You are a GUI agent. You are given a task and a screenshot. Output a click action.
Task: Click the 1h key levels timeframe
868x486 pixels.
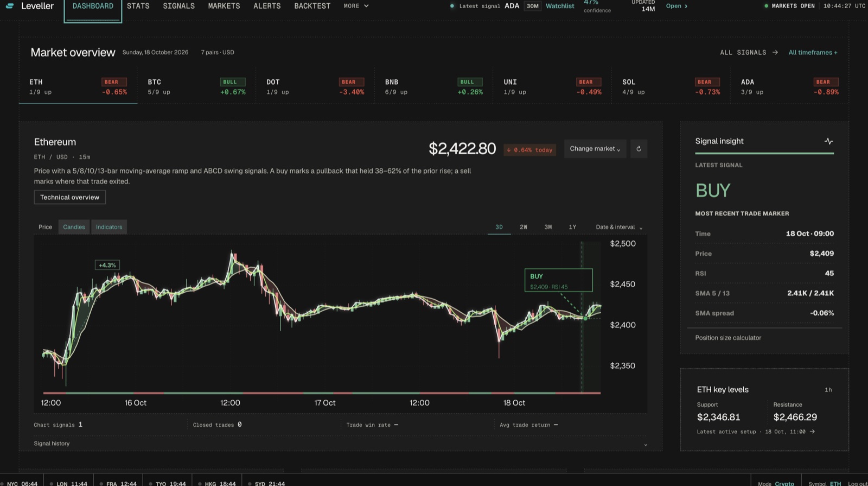click(x=828, y=390)
